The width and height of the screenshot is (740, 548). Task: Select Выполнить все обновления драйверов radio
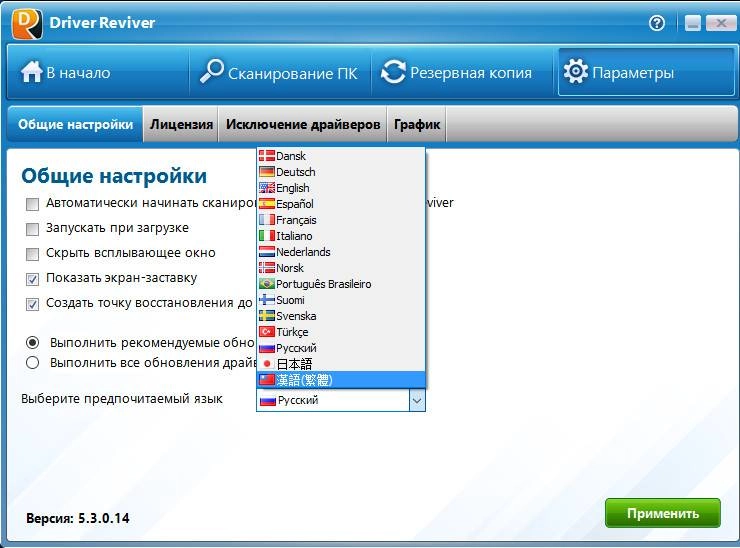(x=32, y=363)
